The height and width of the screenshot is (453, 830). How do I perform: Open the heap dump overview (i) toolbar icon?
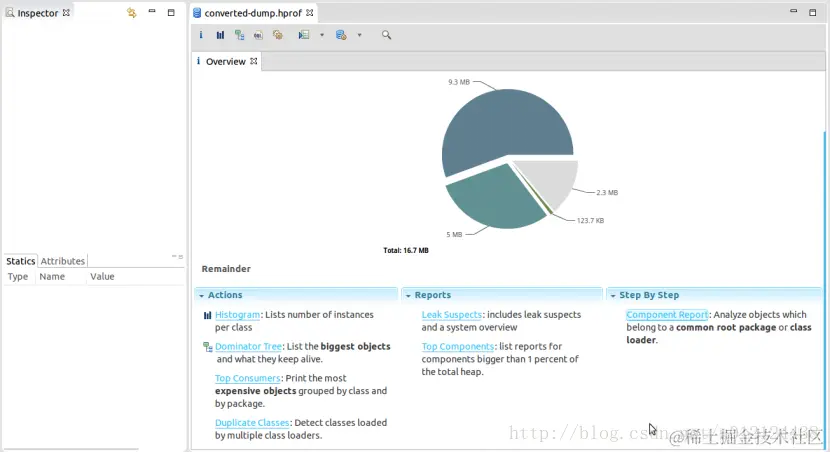[x=201, y=35]
